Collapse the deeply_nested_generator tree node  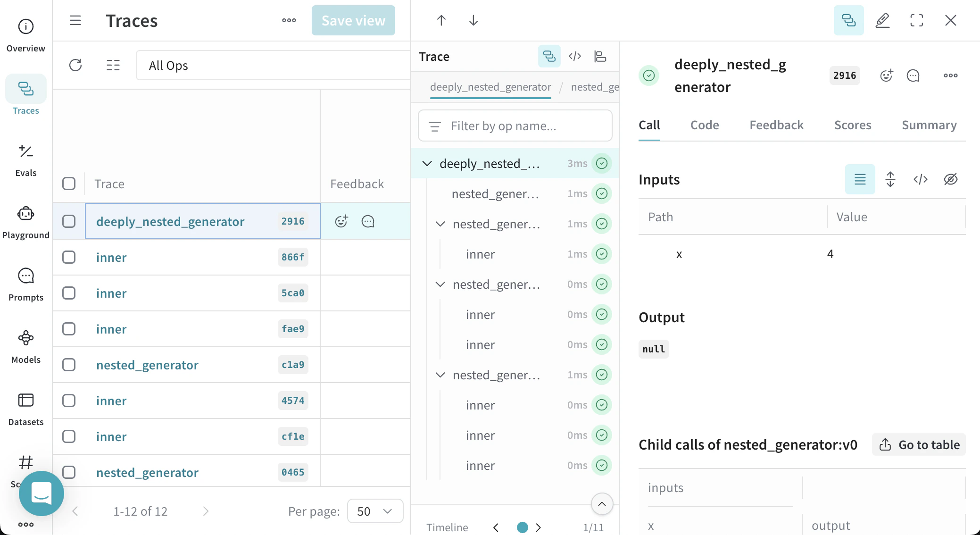click(427, 164)
